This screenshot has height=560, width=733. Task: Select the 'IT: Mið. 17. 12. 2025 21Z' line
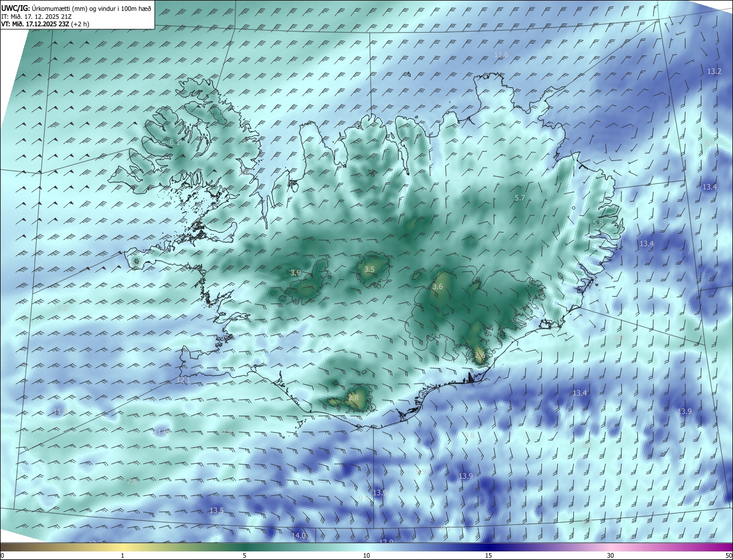coord(36,16)
